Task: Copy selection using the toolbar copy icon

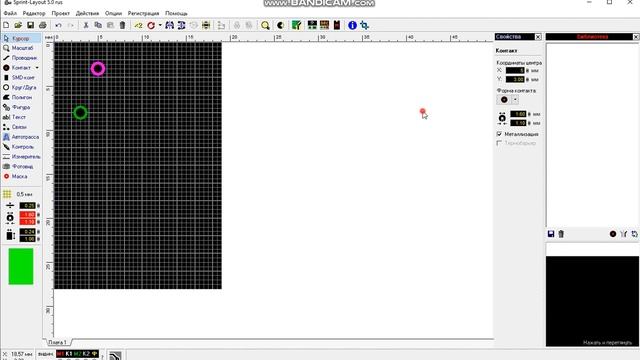Action: [98, 25]
